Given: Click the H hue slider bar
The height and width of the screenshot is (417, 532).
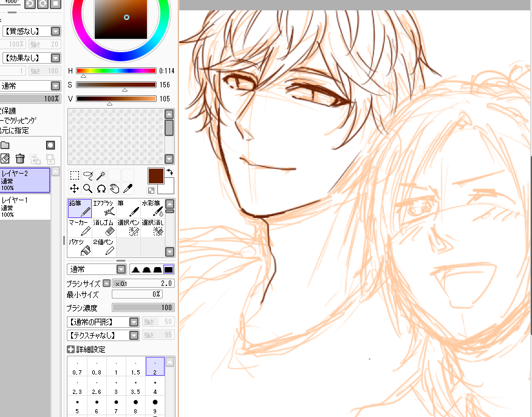Looking at the screenshot, I should pos(116,71).
